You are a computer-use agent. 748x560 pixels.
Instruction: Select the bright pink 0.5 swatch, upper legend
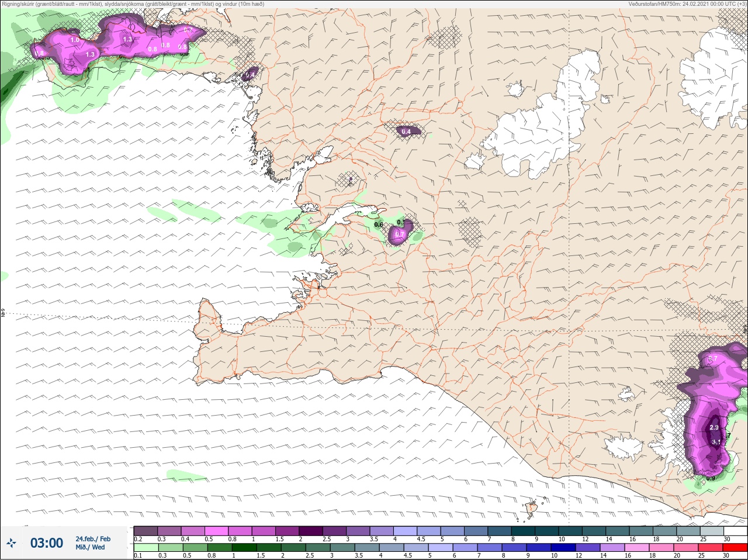click(217, 531)
